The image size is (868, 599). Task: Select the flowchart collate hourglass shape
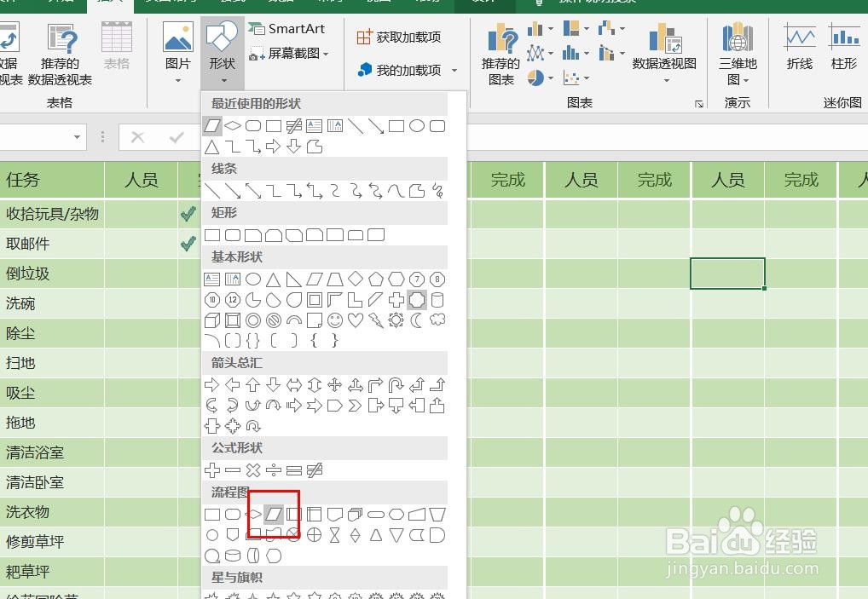[x=335, y=535]
